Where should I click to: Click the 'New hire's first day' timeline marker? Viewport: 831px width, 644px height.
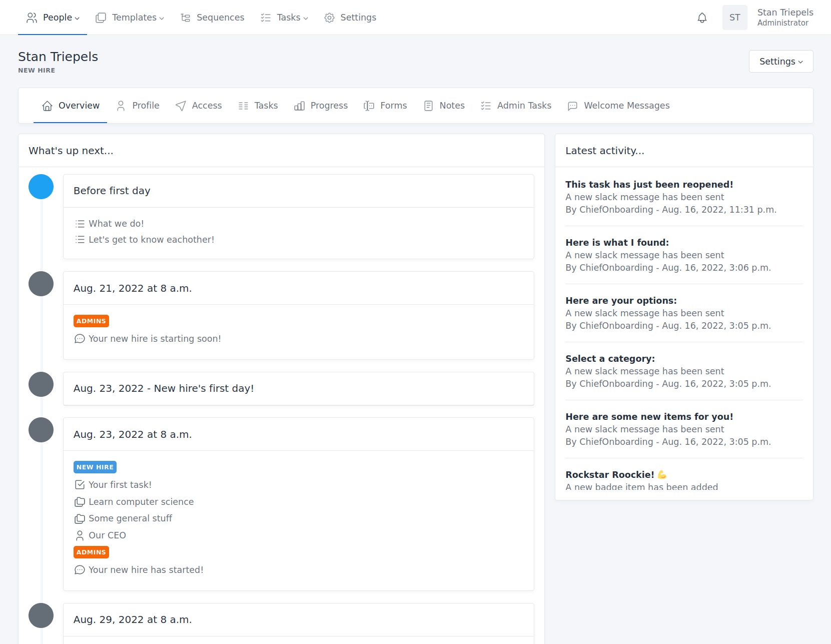click(41, 384)
